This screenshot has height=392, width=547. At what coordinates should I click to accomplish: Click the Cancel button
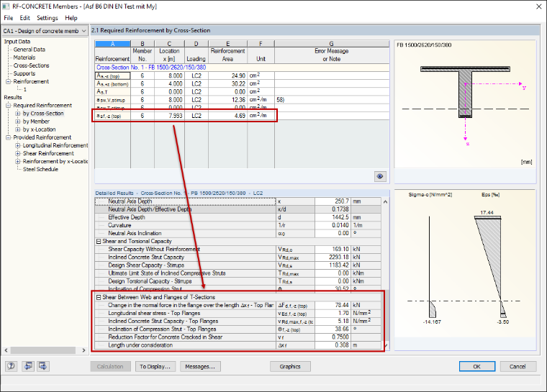click(517, 366)
